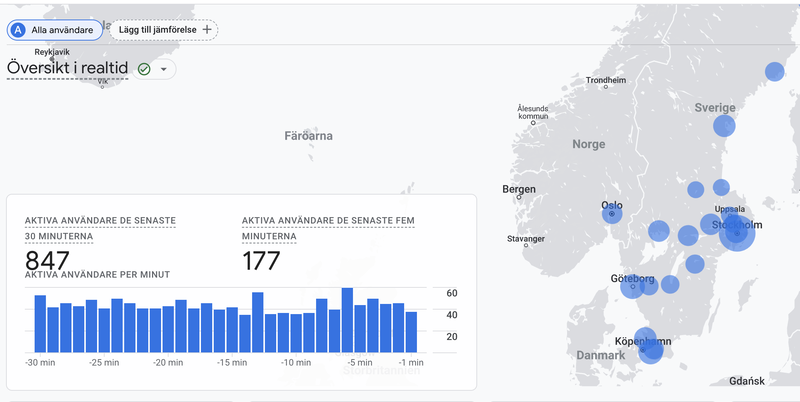The height and width of the screenshot is (402, 800).
Task: Click the -20 min axis label
Action: (x=168, y=363)
